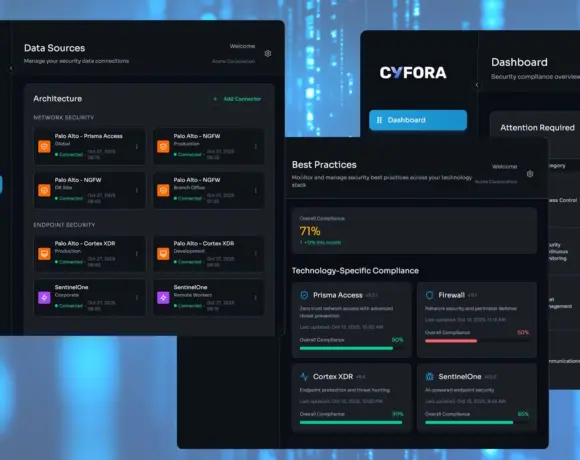
Task: Open more options for Cortex XDR Development connector
Action: [x=256, y=254]
